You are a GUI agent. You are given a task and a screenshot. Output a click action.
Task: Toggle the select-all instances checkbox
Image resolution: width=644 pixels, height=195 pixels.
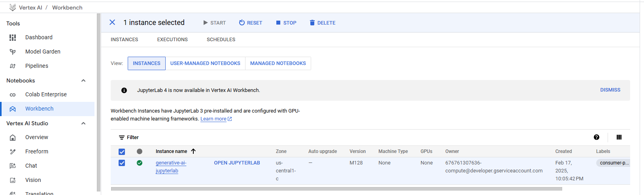point(122,152)
